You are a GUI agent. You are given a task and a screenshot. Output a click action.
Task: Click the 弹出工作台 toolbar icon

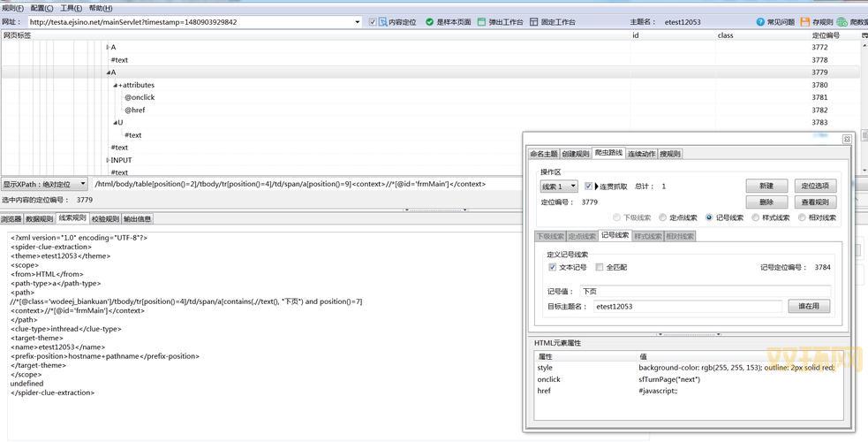pos(481,22)
